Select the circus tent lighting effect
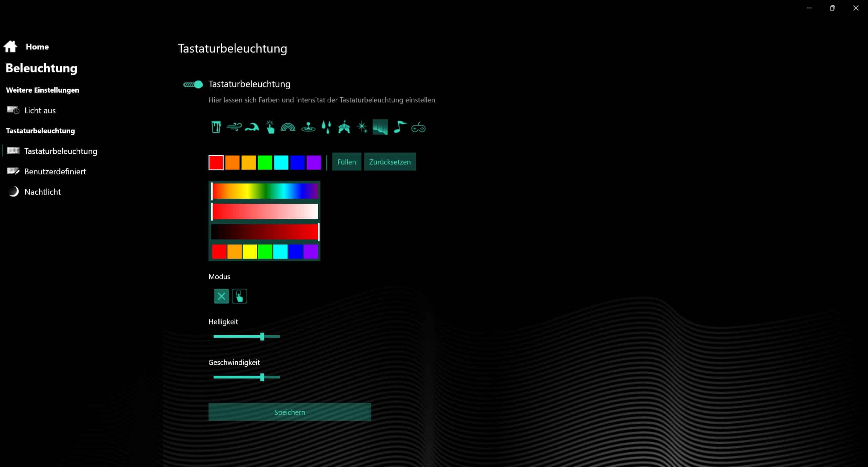868x467 pixels. click(x=344, y=127)
